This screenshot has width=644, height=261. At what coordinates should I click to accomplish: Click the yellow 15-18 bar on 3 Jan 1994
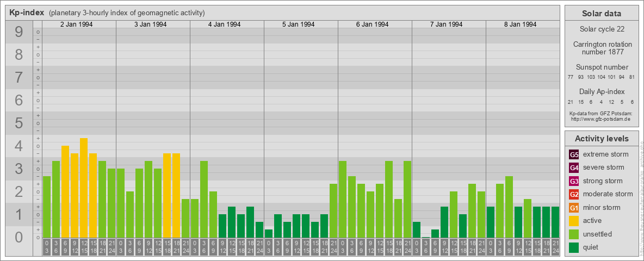click(167, 195)
